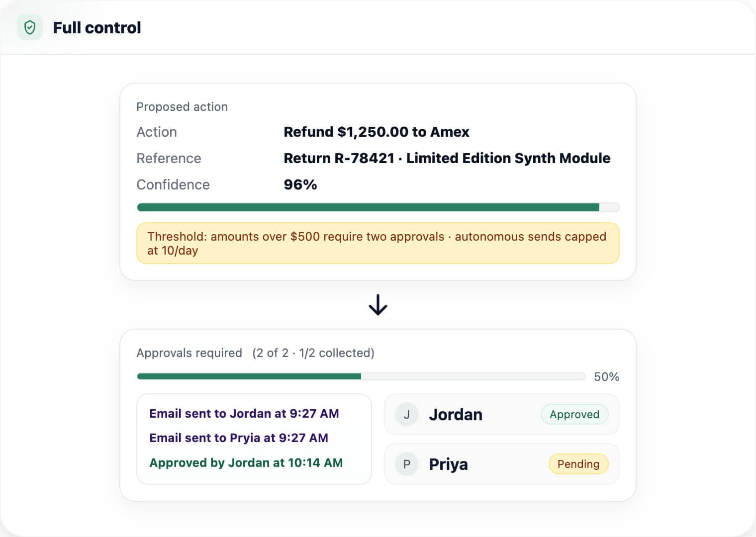Click the checkmark inside the shield badge

(30, 28)
